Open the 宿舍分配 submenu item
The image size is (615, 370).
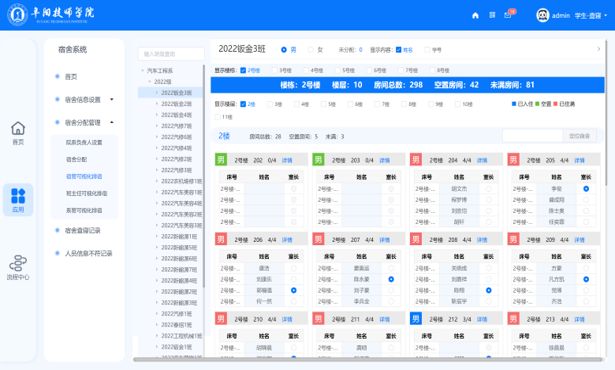click(76, 159)
